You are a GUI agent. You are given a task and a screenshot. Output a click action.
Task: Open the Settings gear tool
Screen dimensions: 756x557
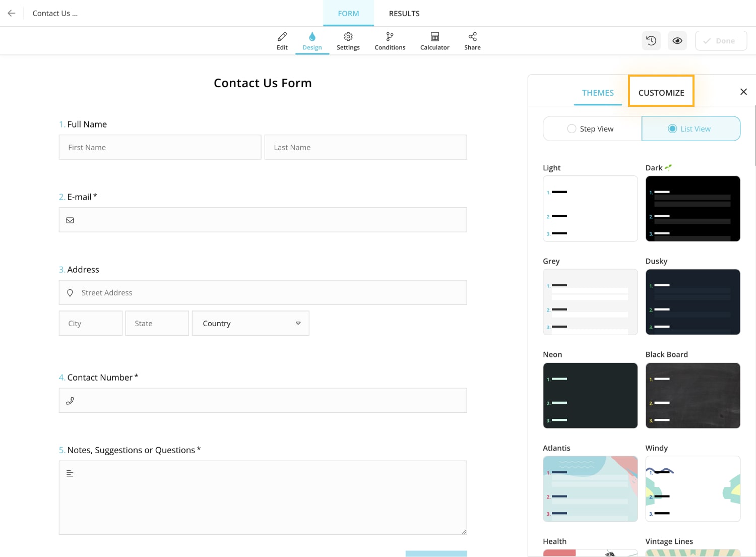348,41
